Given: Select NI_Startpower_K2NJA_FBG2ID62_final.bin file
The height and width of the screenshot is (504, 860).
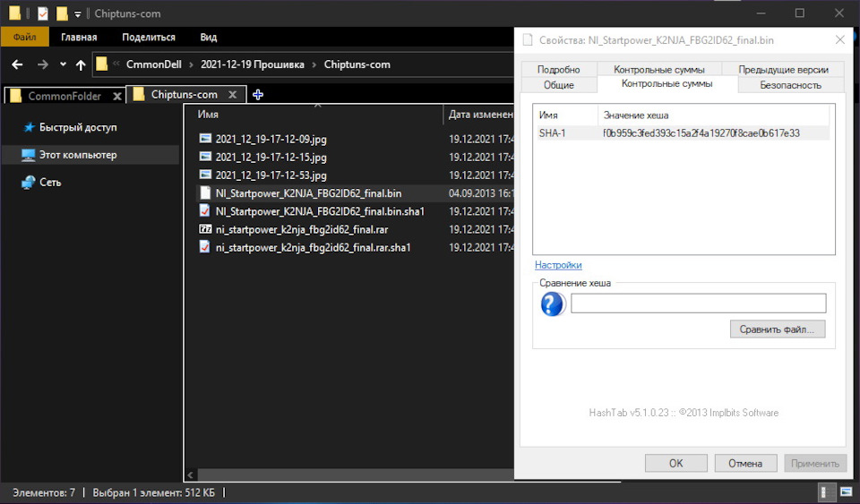Looking at the screenshot, I should [x=308, y=193].
